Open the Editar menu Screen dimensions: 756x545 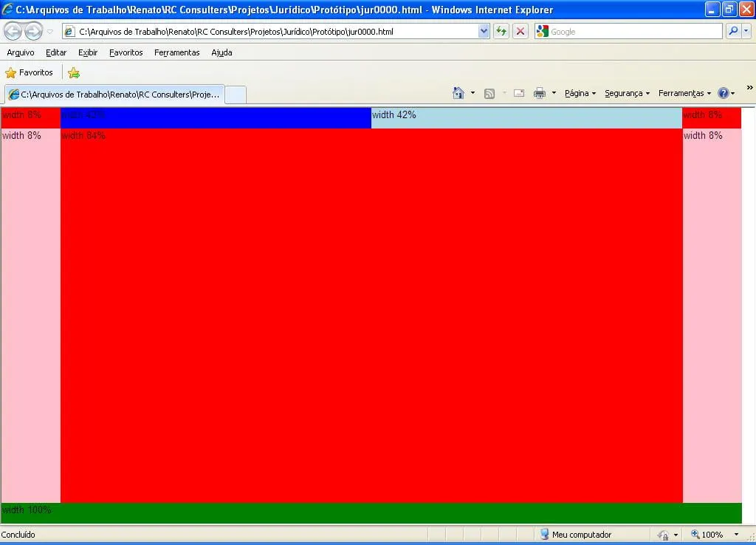click(56, 52)
